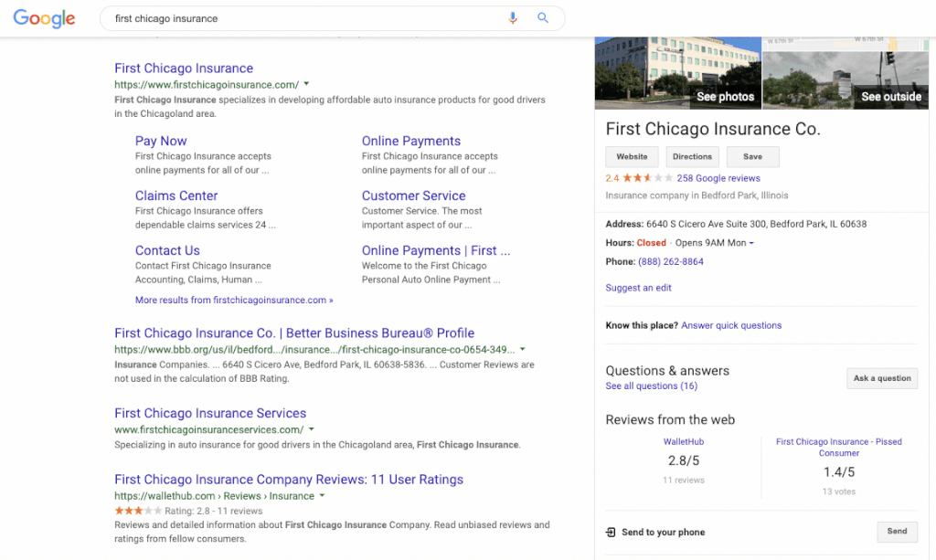Open the WalletHub web review link
936x560 pixels.
(684, 441)
